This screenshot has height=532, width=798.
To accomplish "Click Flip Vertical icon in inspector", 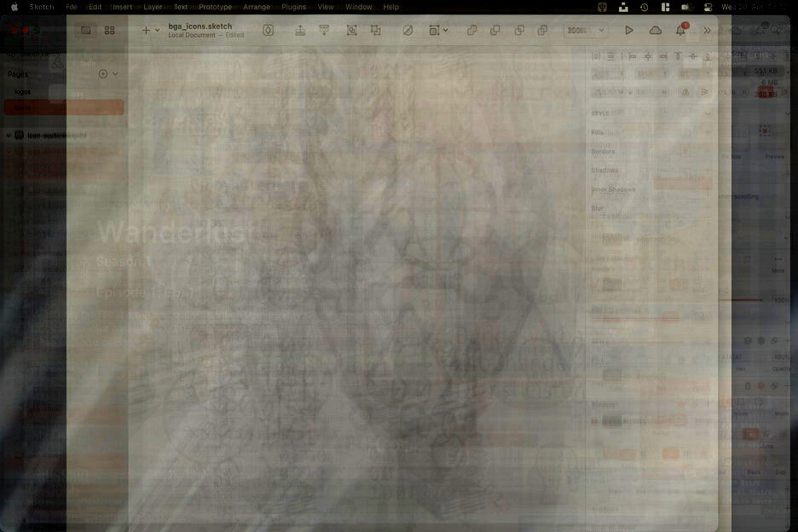I will click(x=704, y=92).
